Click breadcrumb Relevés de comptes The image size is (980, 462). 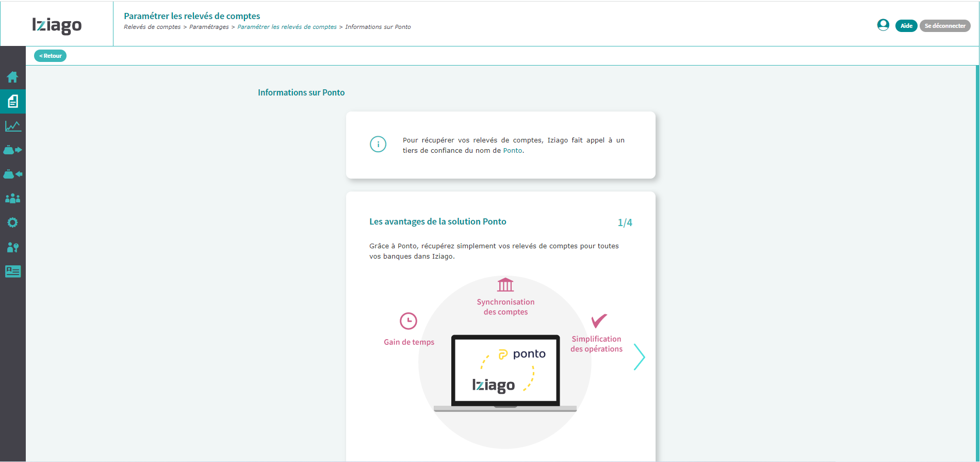click(x=152, y=27)
